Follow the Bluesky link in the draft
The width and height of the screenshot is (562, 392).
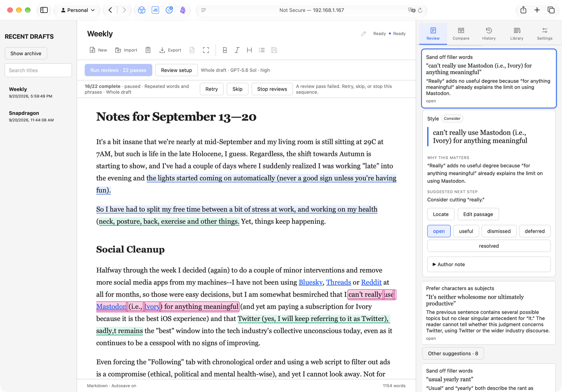[310, 282]
